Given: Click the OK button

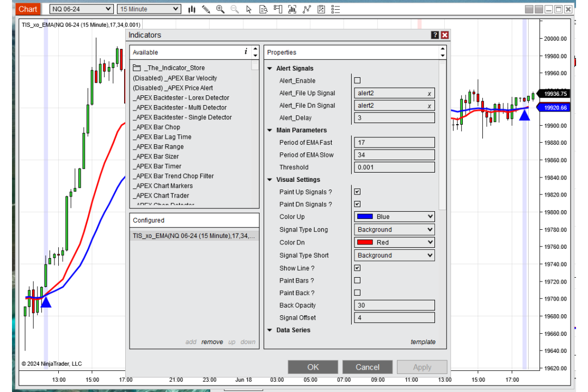Looking at the screenshot, I should 313,367.
